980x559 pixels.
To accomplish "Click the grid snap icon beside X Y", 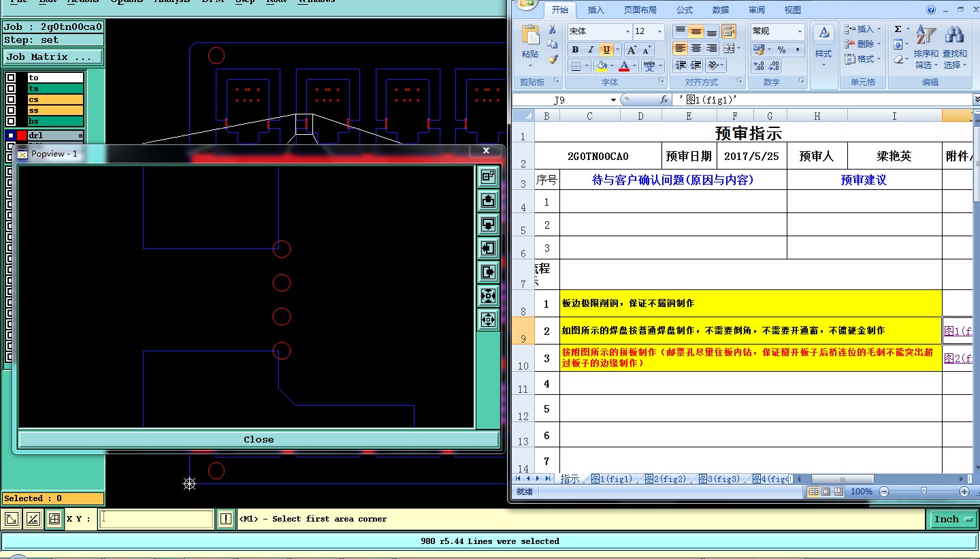I will pos(54,520).
